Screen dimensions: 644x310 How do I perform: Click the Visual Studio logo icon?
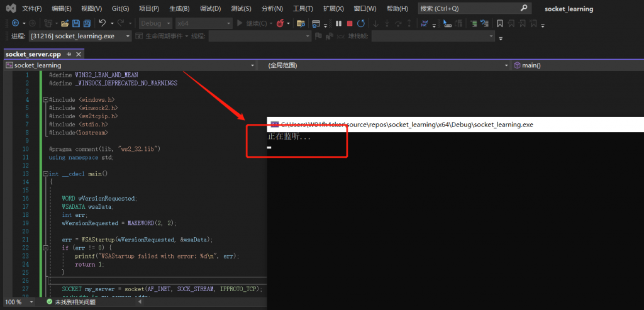[x=11, y=8]
